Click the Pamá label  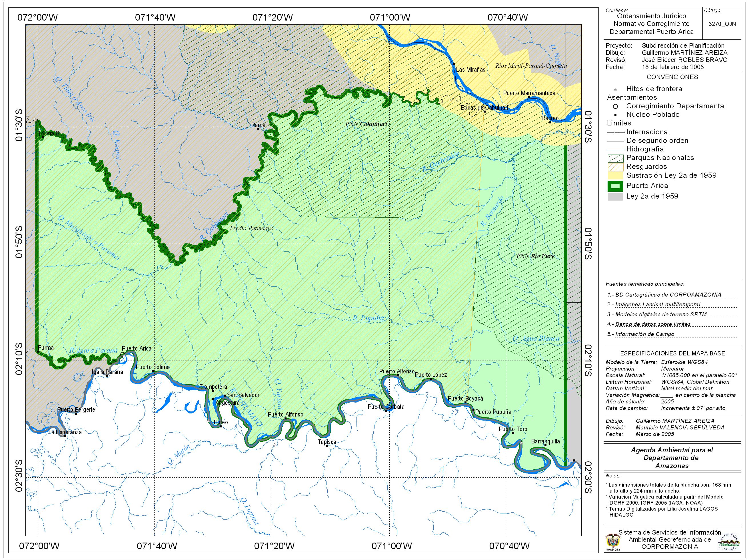pyautogui.click(x=258, y=125)
